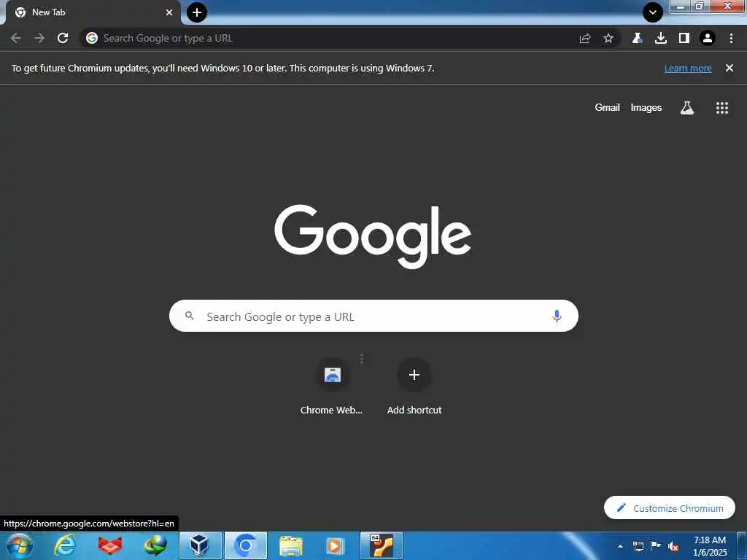Open the Windows Start menu
This screenshot has width=747, height=560.
pyautogui.click(x=20, y=545)
